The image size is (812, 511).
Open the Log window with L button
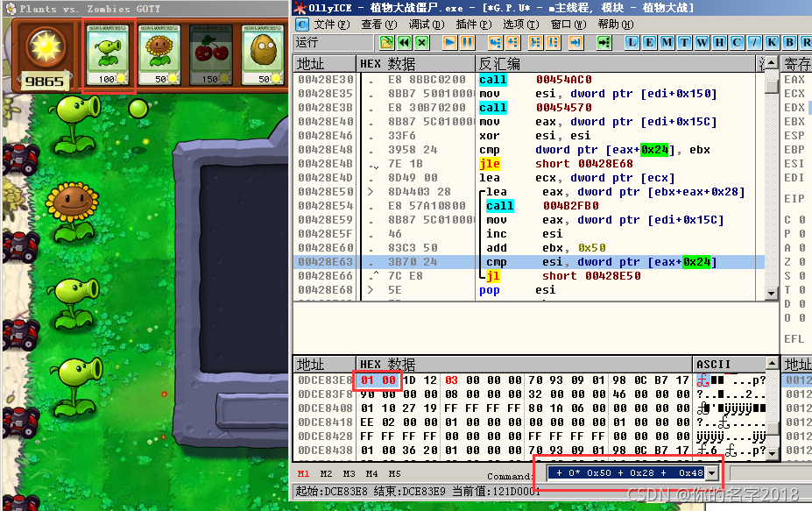(632, 42)
